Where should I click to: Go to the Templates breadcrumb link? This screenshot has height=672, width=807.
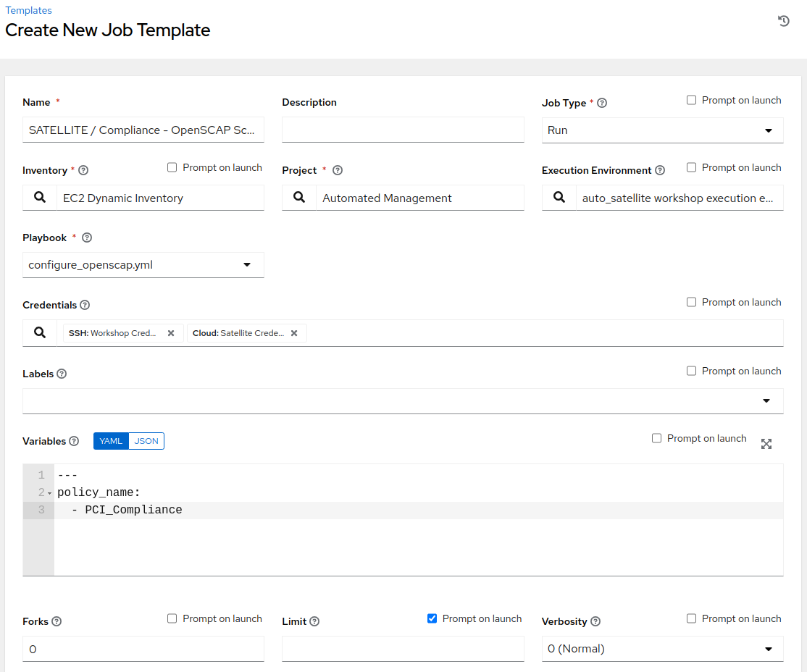point(28,11)
